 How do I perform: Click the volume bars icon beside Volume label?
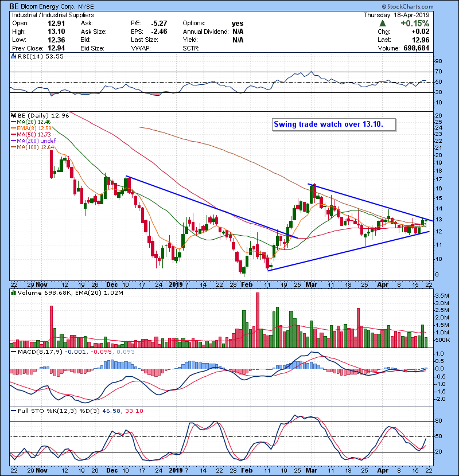[13, 292]
